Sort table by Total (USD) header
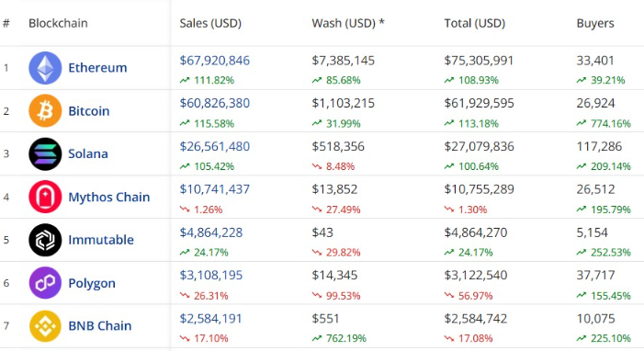This screenshot has height=351, width=644. [x=474, y=23]
